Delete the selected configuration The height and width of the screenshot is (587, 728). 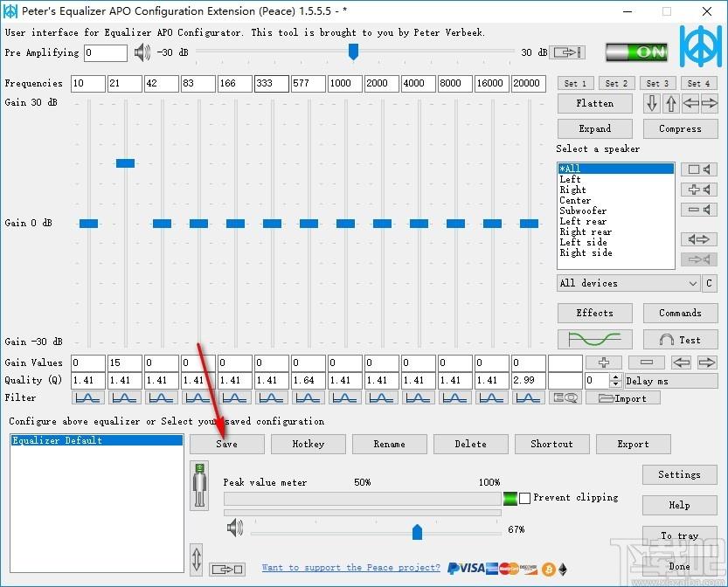[471, 444]
